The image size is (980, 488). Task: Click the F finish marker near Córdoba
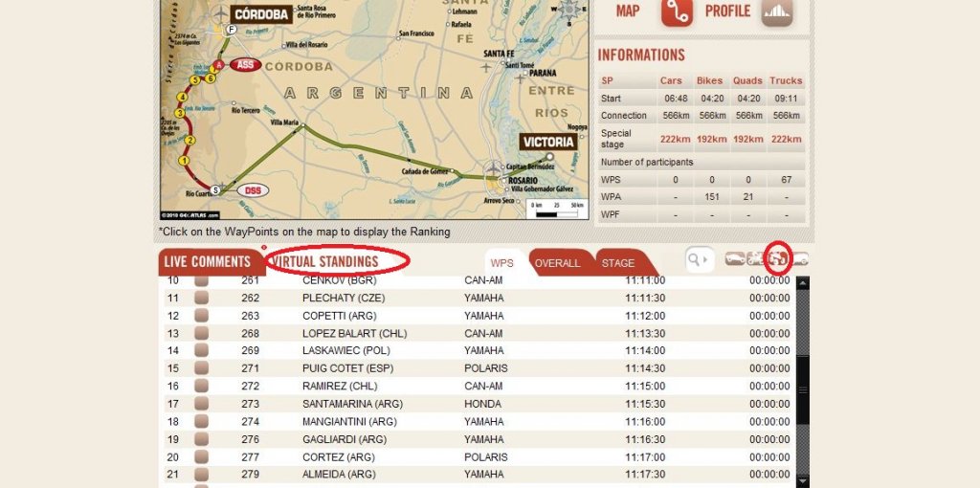232,30
